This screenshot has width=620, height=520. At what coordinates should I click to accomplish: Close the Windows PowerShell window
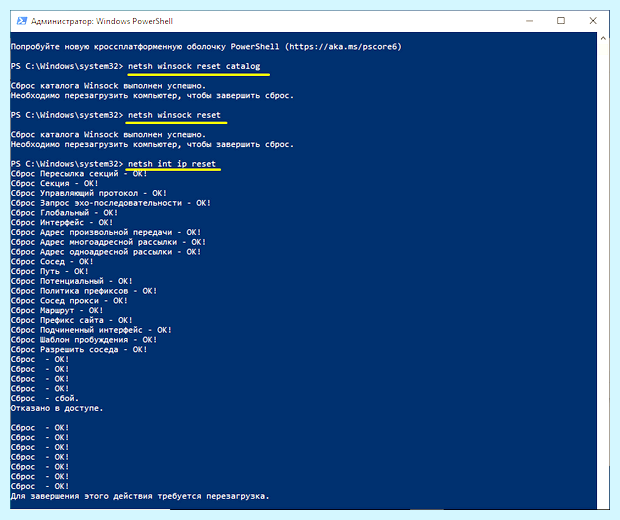click(593, 21)
